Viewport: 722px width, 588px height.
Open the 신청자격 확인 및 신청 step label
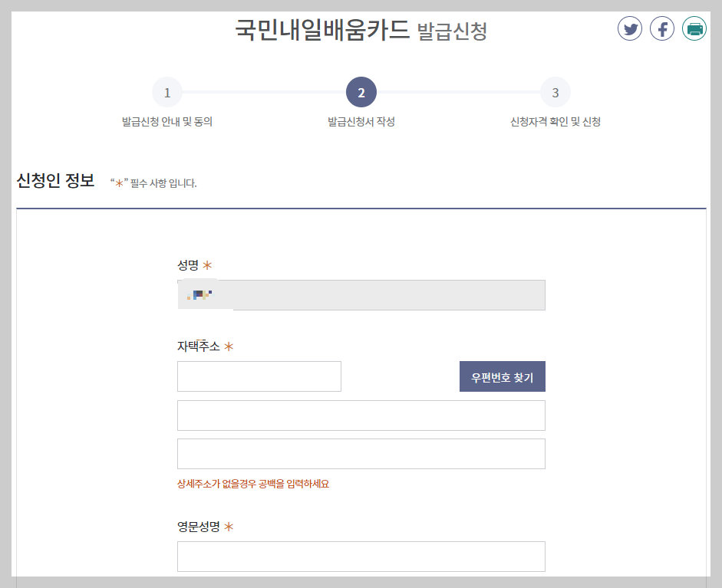(556, 120)
